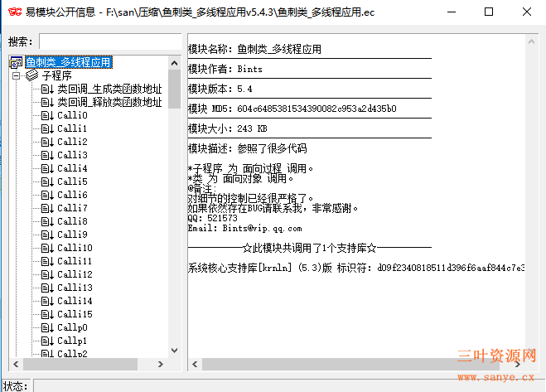The width and height of the screenshot is (546, 392).
Task: Click the subroutine icon next to Calli12
Action: click(47, 274)
